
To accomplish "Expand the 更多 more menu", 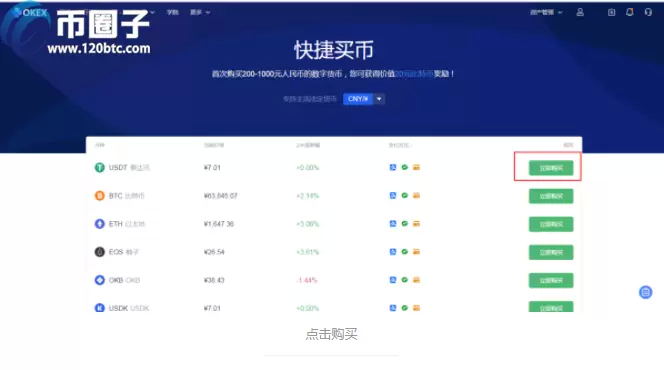I will point(200,12).
